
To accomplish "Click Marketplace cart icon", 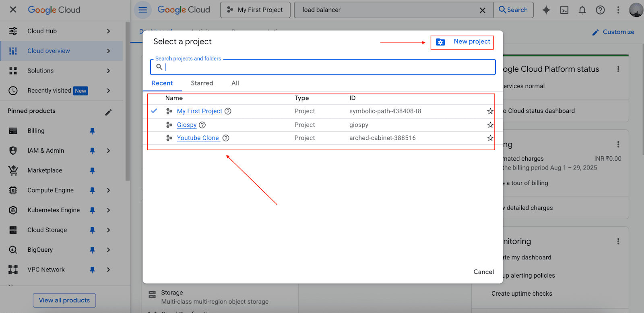I will 13,170.
